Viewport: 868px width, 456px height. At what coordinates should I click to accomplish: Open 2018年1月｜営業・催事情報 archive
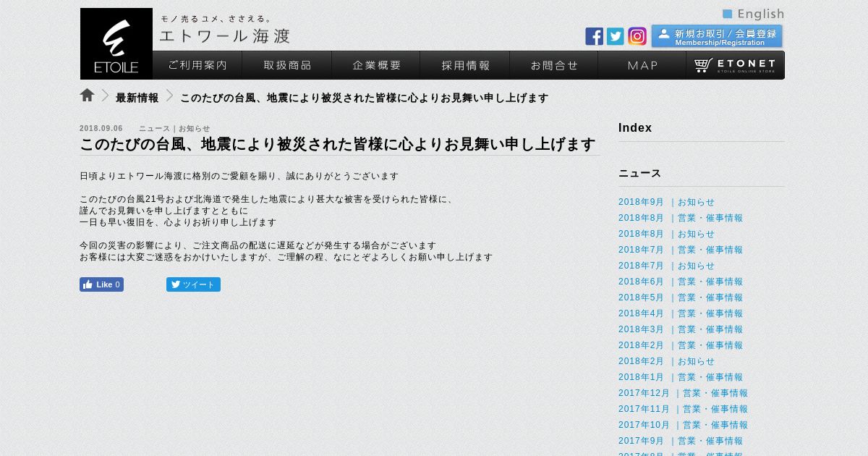(x=681, y=377)
